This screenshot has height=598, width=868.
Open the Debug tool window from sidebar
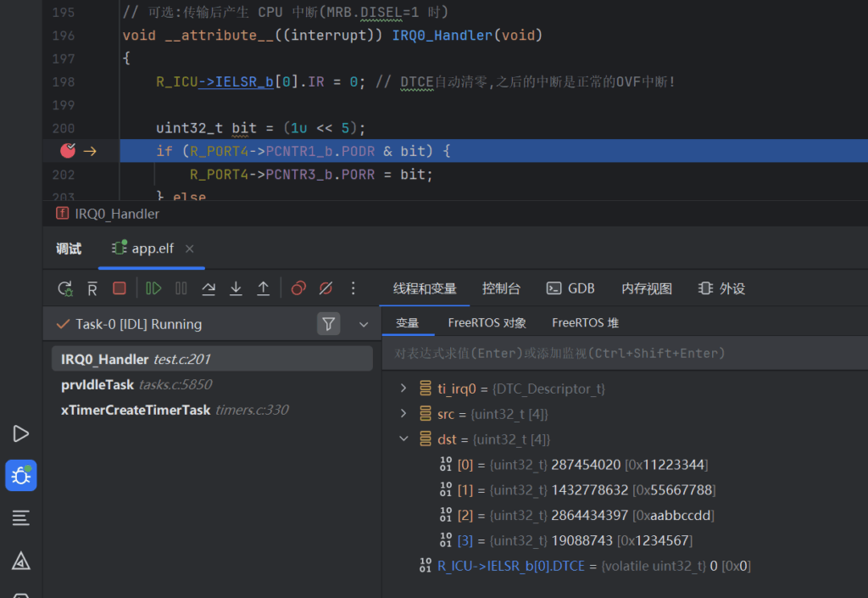tap(21, 476)
